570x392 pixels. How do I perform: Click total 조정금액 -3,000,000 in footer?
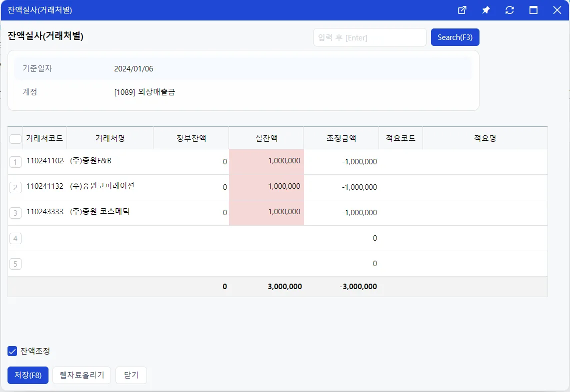click(x=358, y=287)
